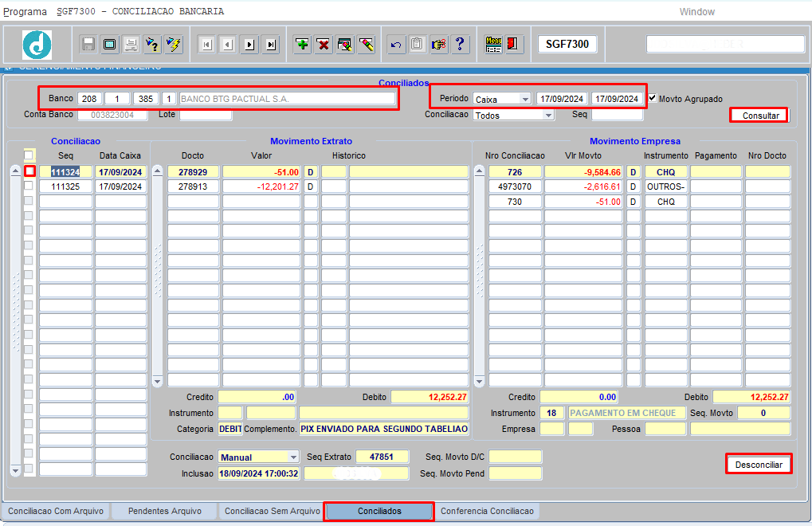Uncheck the Movto Agrupado checkbox
This screenshot has height=526, width=812.
click(x=653, y=98)
